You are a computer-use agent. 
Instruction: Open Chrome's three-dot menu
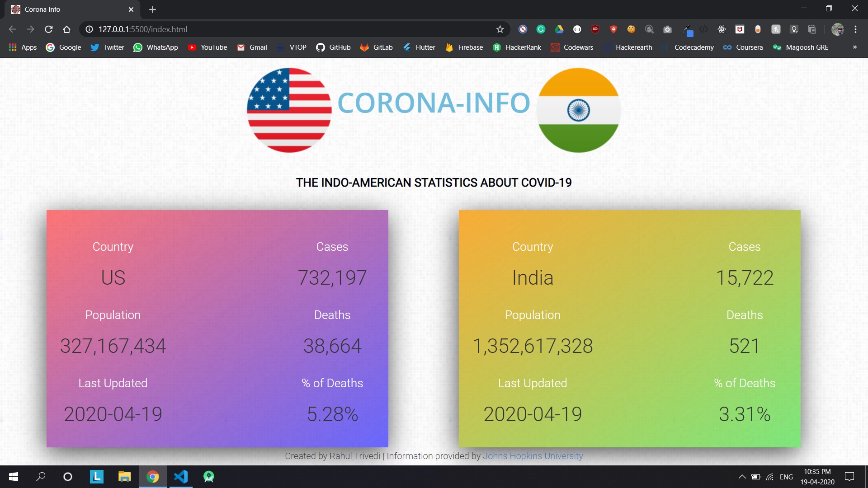point(856,29)
